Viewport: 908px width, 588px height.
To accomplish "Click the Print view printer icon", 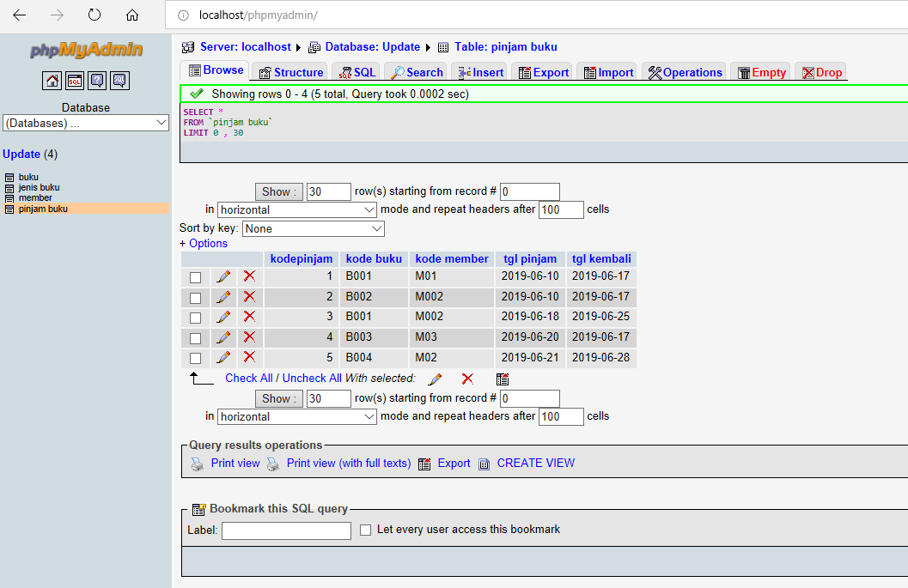I will (x=196, y=463).
